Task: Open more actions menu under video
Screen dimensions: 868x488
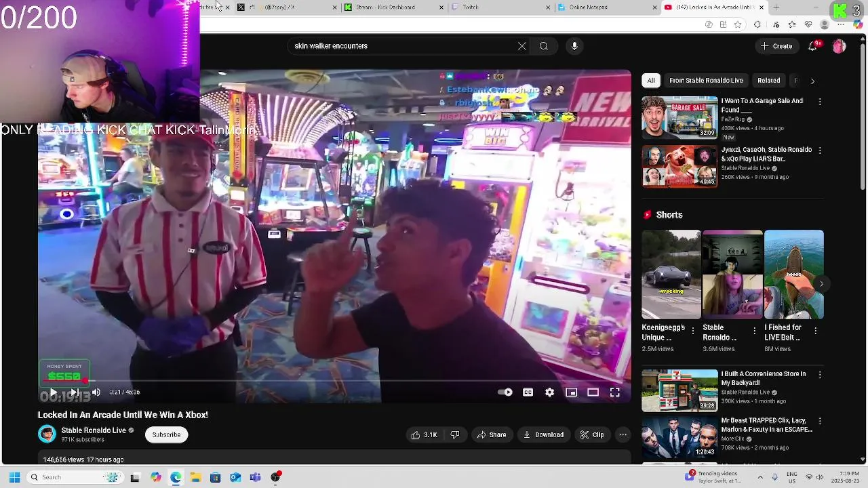Action: click(x=623, y=434)
